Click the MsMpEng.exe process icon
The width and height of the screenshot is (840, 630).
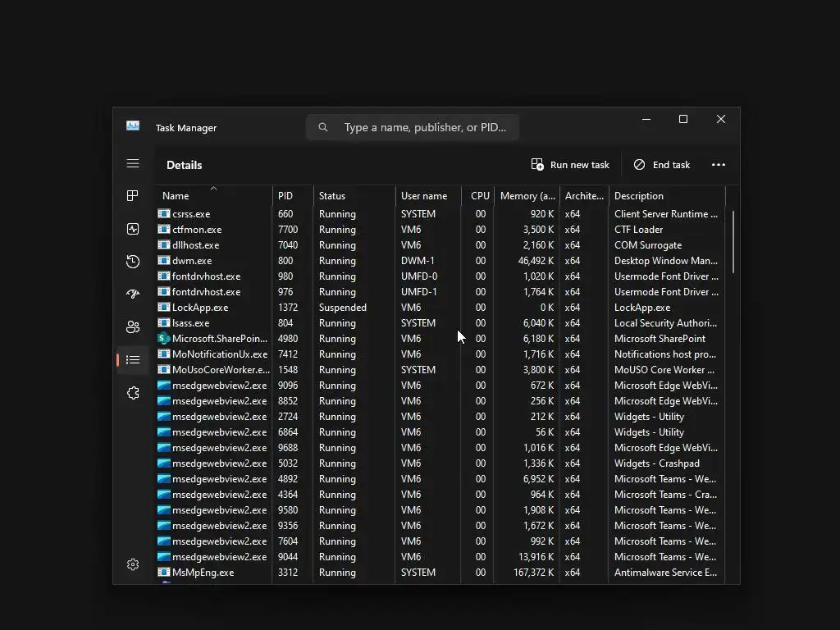[x=164, y=572]
